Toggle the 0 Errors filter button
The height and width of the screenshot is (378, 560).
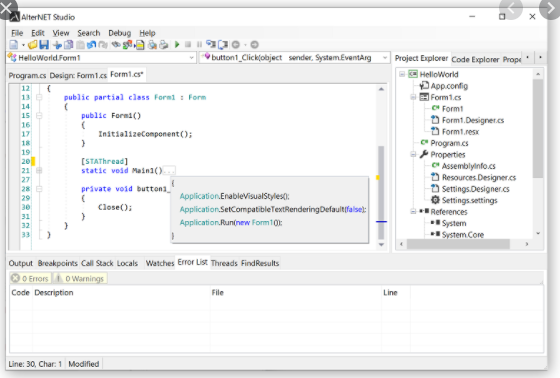[30, 278]
